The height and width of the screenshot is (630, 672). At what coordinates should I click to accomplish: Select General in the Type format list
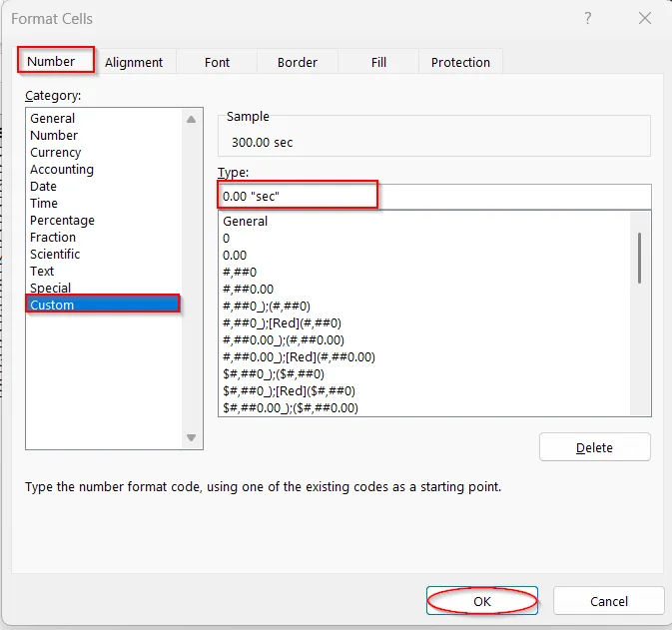424,221
